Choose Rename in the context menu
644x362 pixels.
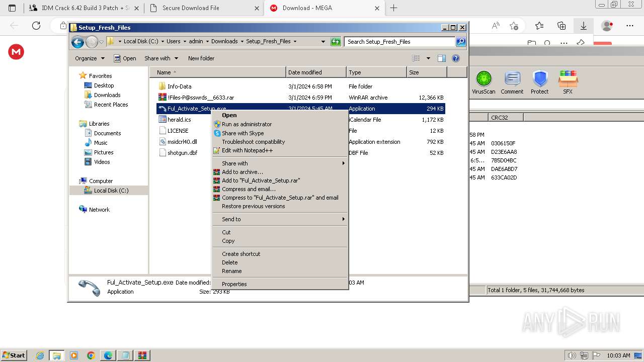pyautogui.click(x=231, y=271)
